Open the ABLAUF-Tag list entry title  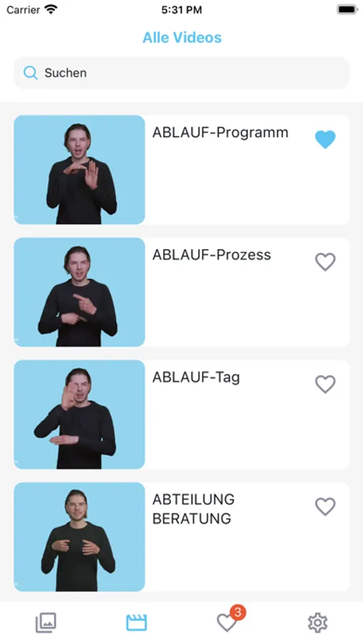196,377
